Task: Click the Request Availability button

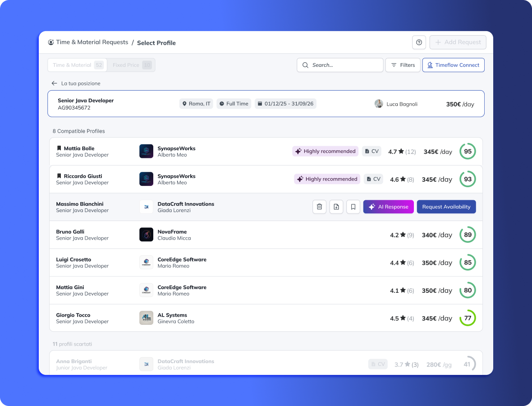Action: [446, 207]
